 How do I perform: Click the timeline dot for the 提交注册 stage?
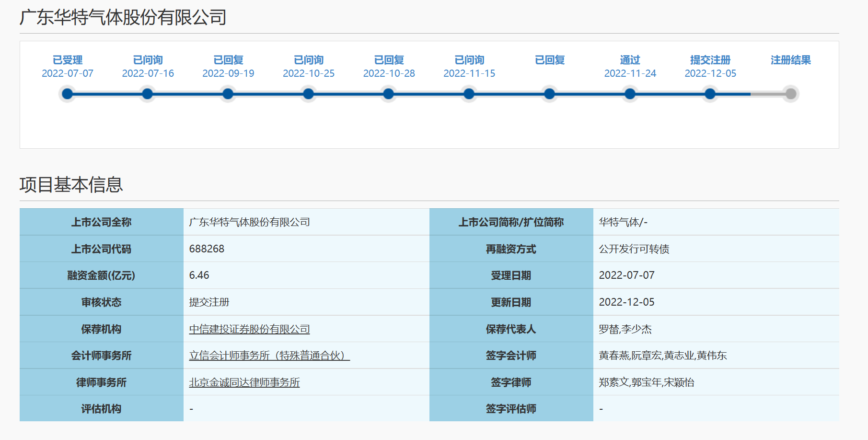(710, 94)
